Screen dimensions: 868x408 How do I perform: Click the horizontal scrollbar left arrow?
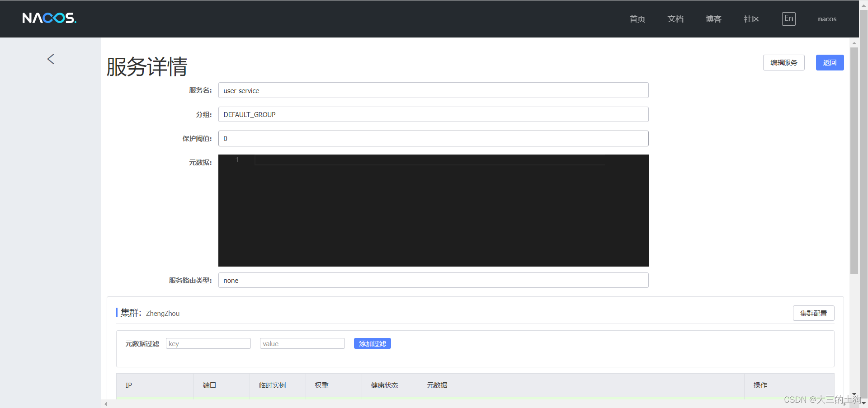tap(106, 404)
